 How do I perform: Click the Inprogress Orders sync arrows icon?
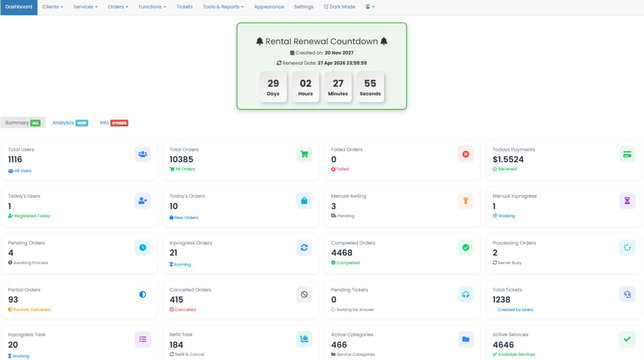coord(304,248)
